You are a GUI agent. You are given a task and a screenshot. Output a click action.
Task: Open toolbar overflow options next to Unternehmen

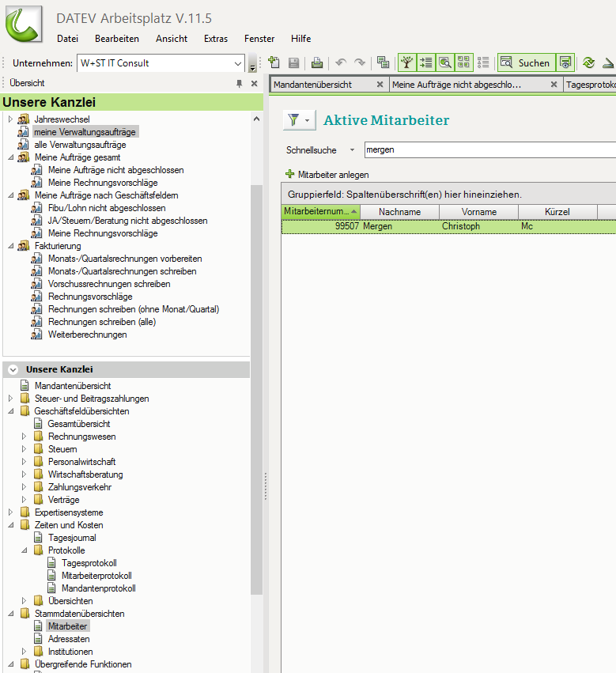point(252,63)
